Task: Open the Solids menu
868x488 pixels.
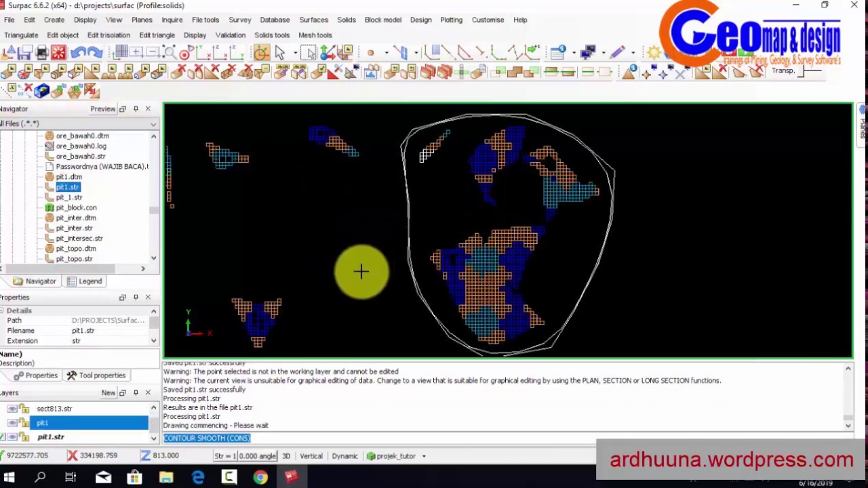Action: click(x=347, y=20)
